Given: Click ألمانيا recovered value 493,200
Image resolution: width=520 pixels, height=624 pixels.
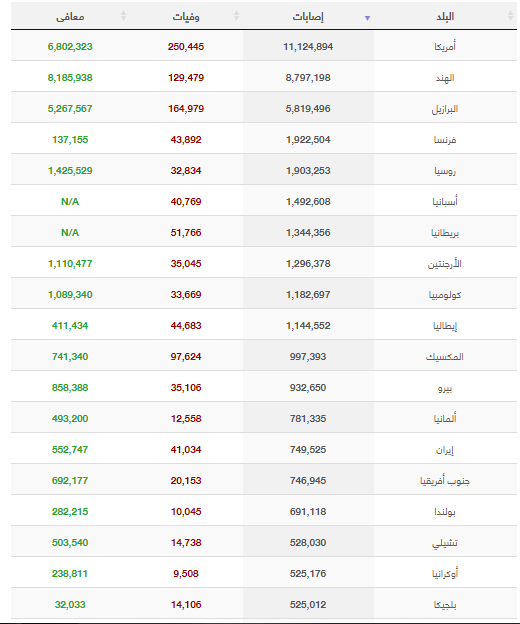Looking at the screenshot, I should coord(70,419).
